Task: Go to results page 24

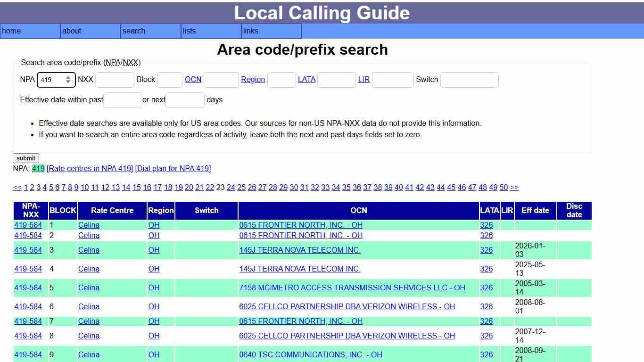Action: pos(231,187)
